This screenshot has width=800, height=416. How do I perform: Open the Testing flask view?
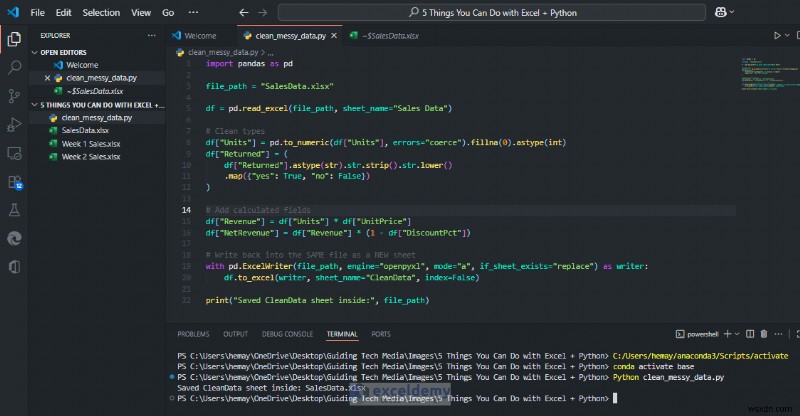(14, 210)
